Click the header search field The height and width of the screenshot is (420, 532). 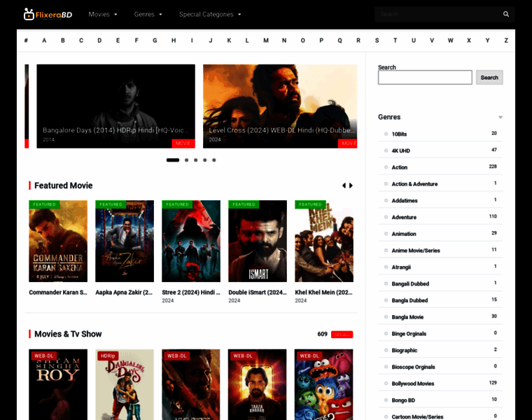tap(438, 14)
